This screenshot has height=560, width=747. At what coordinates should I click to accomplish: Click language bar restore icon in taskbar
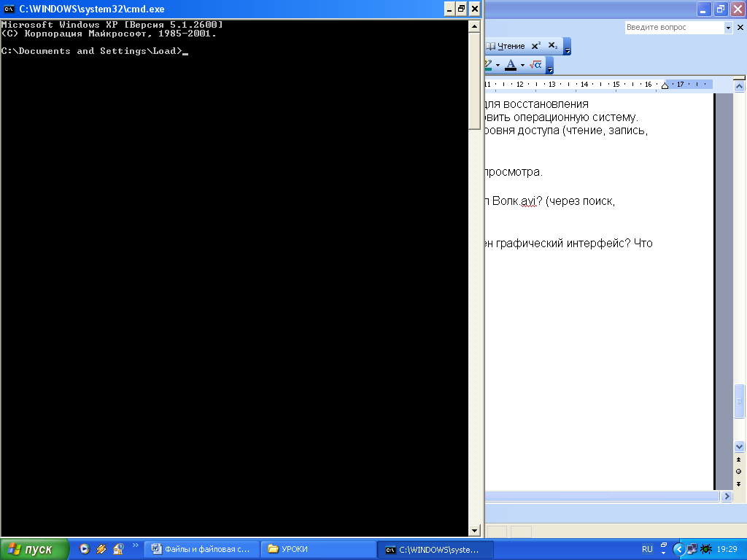664,545
